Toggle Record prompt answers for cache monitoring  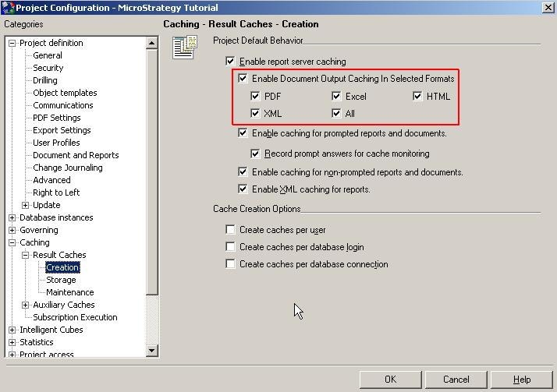[255, 154]
